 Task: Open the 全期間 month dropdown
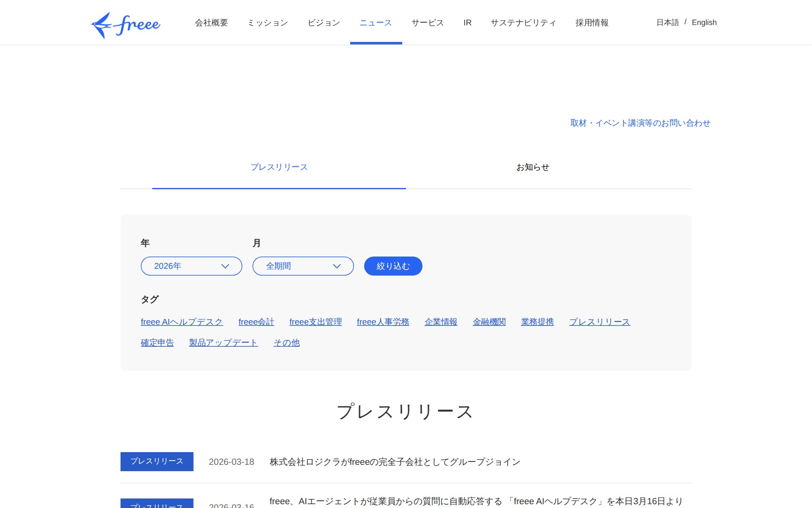303,266
